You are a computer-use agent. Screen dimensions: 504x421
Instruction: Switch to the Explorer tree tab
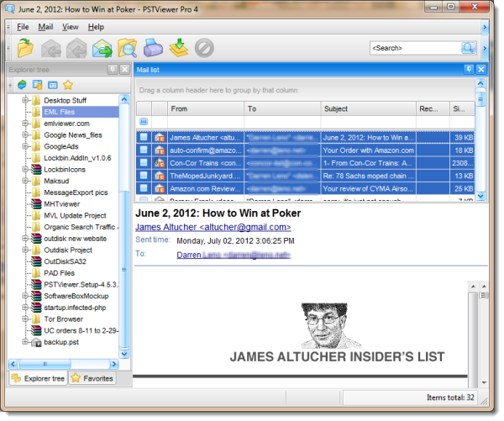point(38,378)
